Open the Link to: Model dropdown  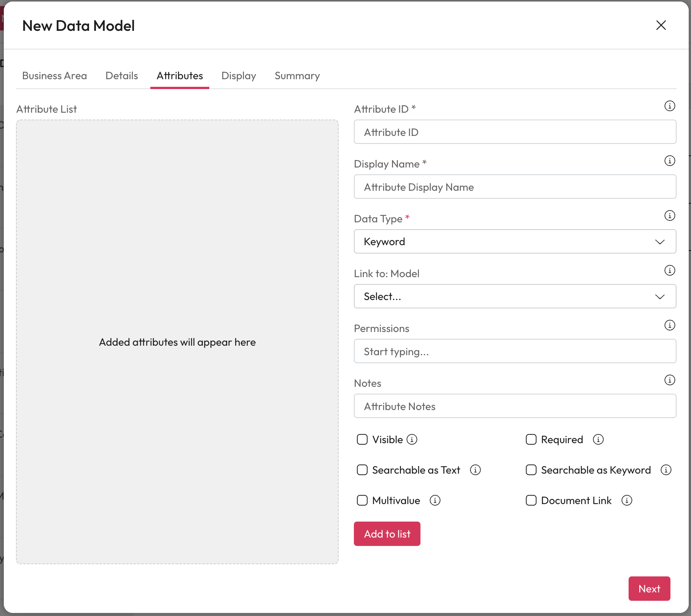[x=515, y=297]
